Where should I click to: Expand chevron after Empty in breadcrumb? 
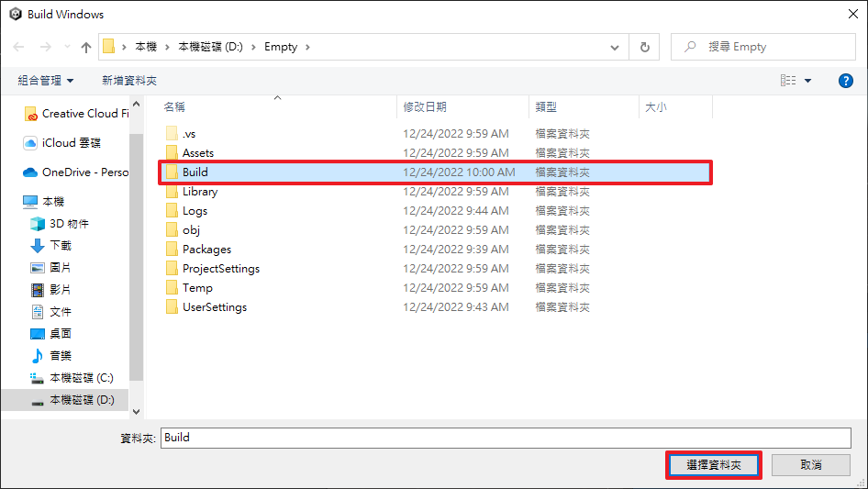tap(307, 47)
